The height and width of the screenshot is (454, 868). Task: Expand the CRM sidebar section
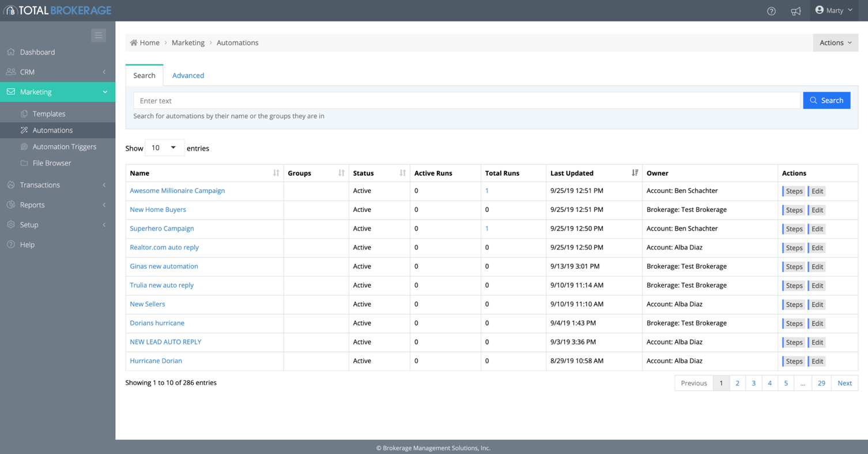(x=58, y=72)
